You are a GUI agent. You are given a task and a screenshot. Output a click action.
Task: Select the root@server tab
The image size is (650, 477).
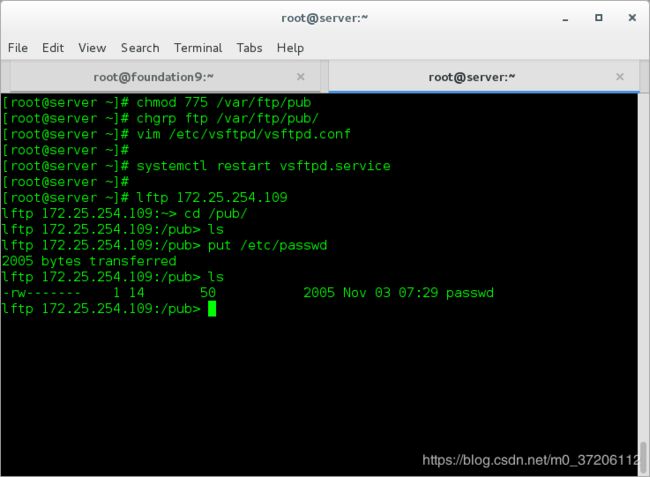point(484,77)
